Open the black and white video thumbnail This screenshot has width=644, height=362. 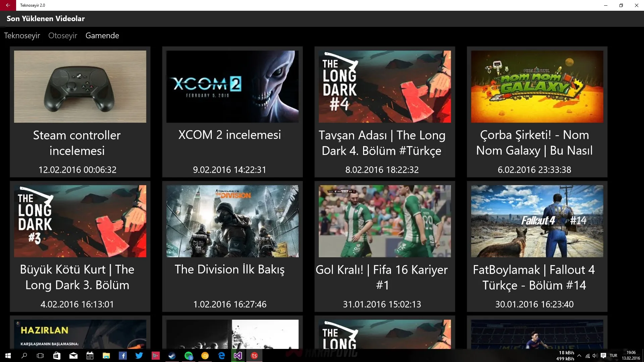tap(233, 334)
